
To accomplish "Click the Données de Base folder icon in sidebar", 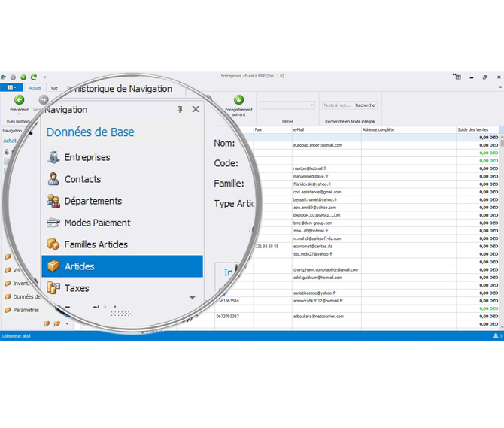I will (8, 297).
